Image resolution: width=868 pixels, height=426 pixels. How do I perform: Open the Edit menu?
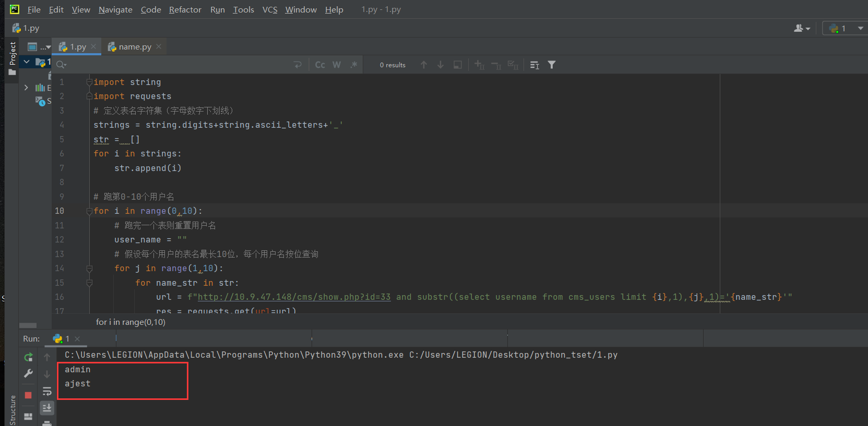pos(56,9)
